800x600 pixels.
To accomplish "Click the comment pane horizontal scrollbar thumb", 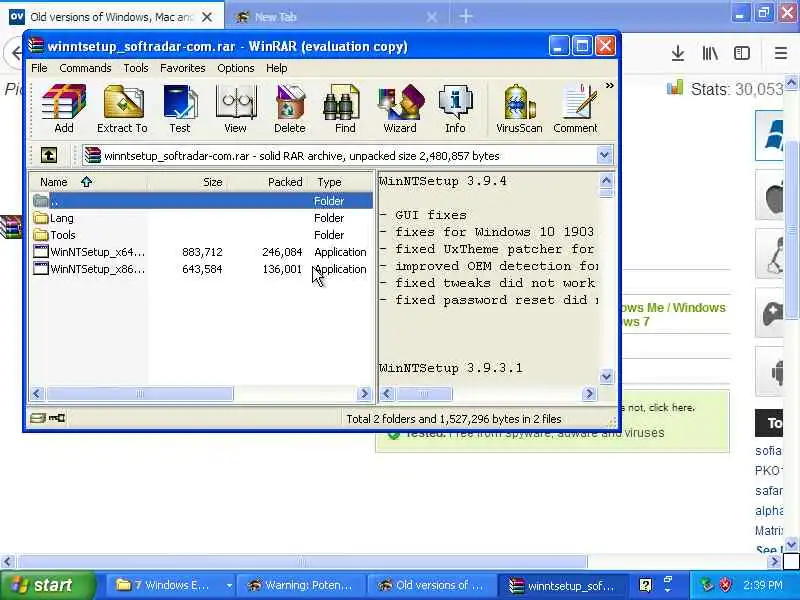I will pyautogui.click(x=423, y=393).
